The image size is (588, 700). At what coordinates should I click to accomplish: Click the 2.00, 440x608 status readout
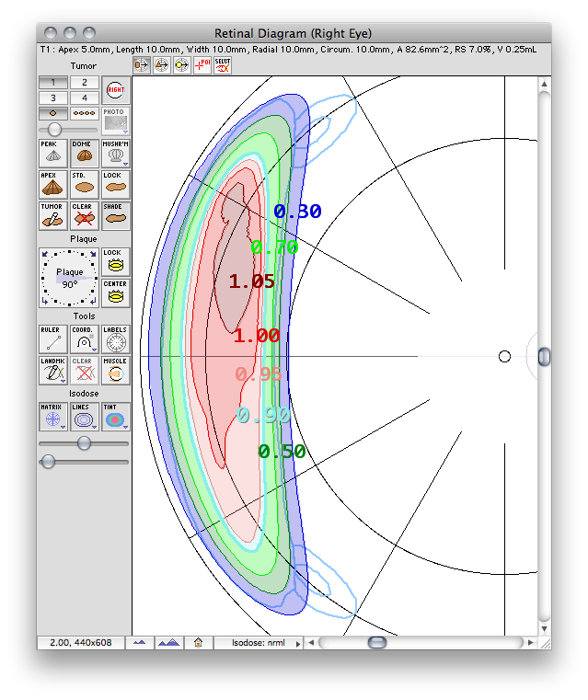coord(81,643)
